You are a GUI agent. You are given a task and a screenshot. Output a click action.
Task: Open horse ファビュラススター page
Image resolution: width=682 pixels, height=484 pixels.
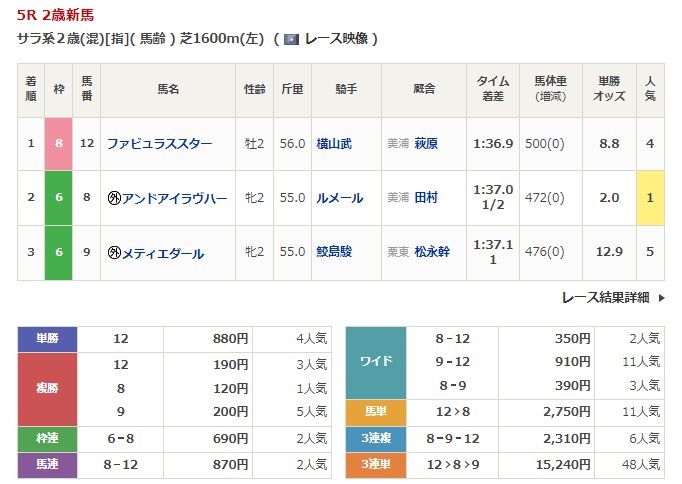159,143
